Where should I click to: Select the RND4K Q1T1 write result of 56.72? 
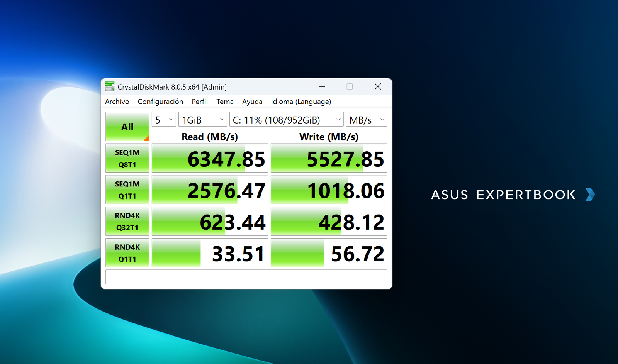pyautogui.click(x=328, y=252)
